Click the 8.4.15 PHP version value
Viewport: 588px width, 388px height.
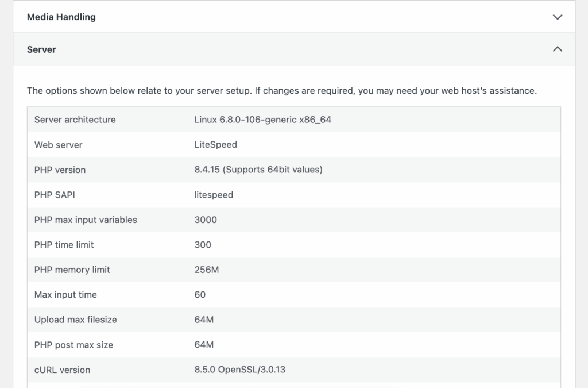258,170
